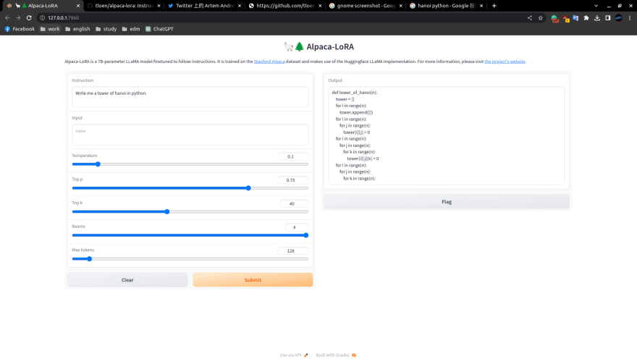Open the Chrome three-dot menu
This screenshot has height=364, width=637.
coord(630,18)
